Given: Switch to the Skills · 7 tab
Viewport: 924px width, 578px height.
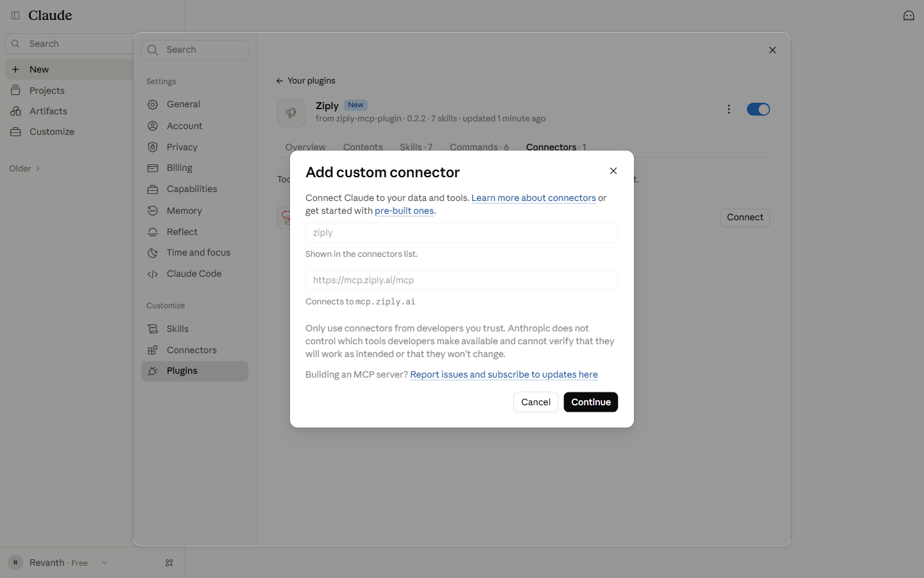Looking at the screenshot, I should pyautogui.click(x=416, y=147).
